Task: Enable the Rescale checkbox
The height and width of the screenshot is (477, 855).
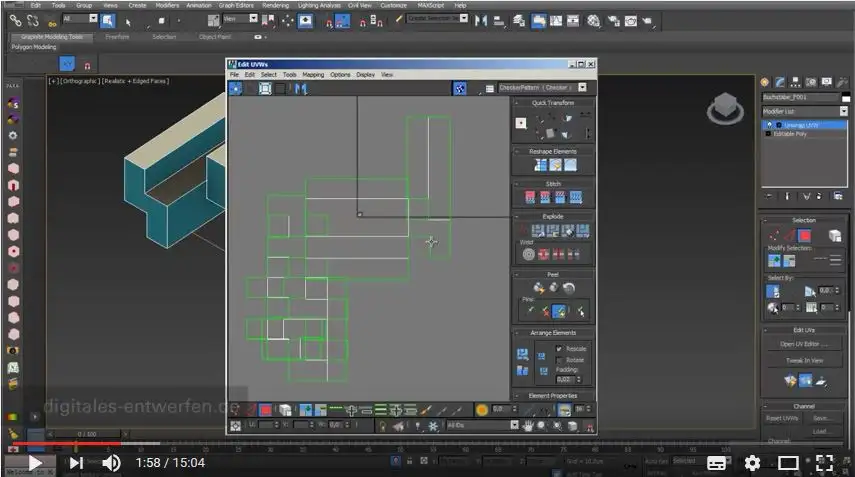Action: [x=559, y=348]
